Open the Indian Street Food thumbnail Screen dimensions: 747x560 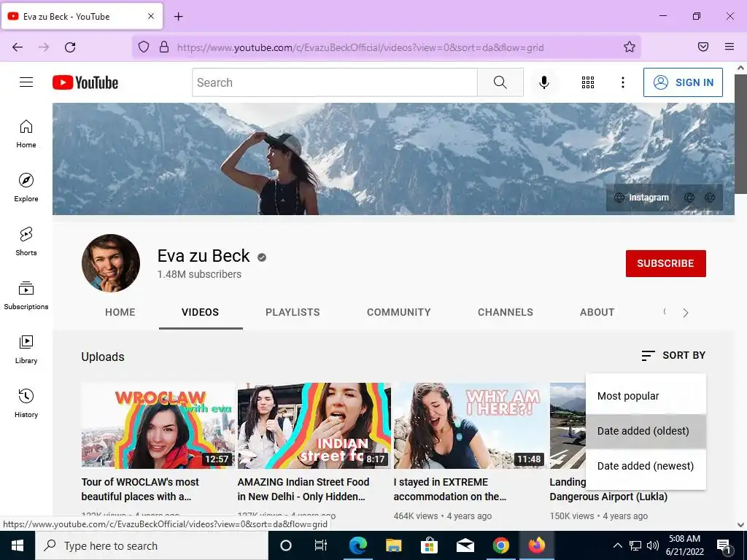tap(314, 426)
